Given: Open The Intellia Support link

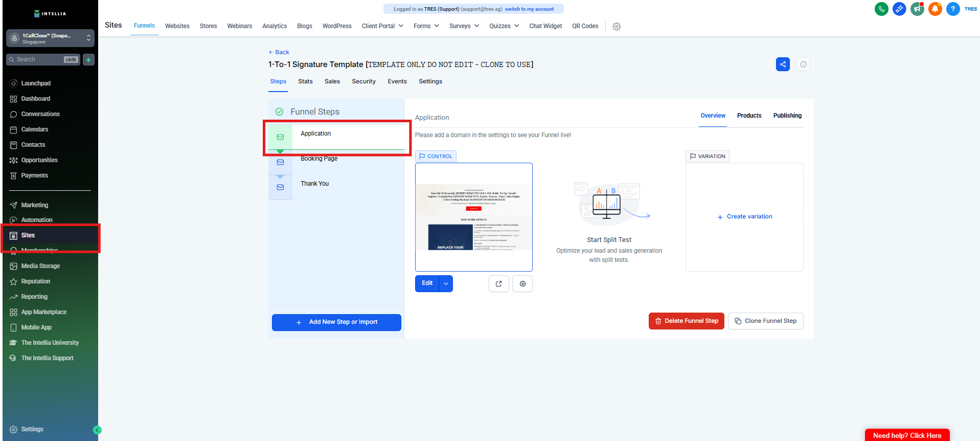Looking at the screenshot, I should (48, 358).
